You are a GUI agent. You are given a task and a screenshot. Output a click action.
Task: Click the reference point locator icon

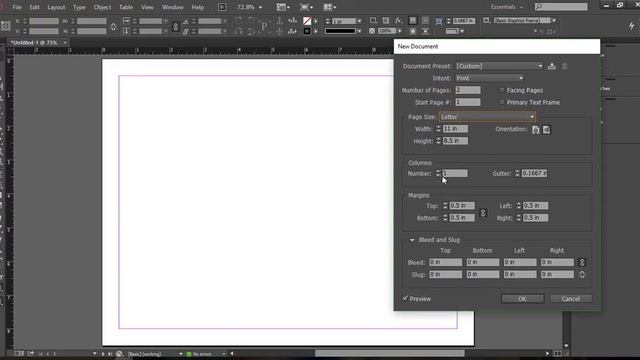pyautogui.click(x=6, y=26)
